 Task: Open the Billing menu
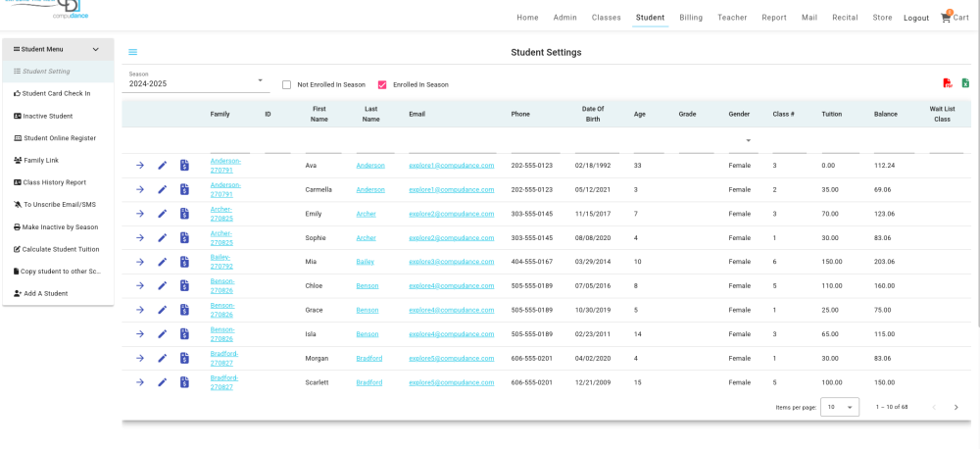691,18
